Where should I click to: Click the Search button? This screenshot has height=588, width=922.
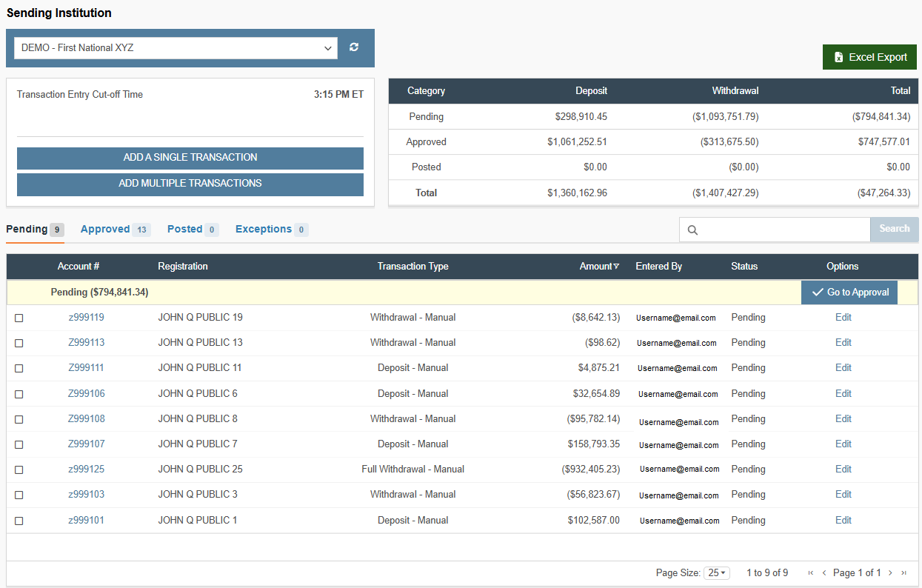coord(894,229)
